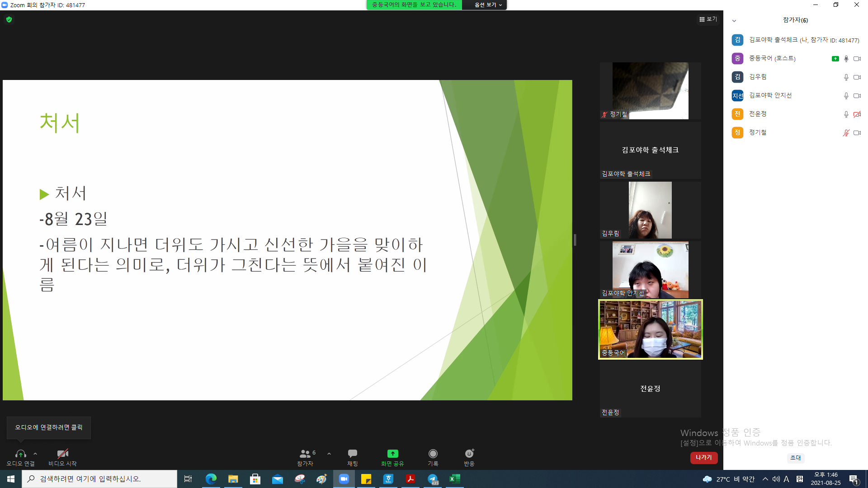Open the Windows notification center icon
Screen dimensions: 868x488
854,479
